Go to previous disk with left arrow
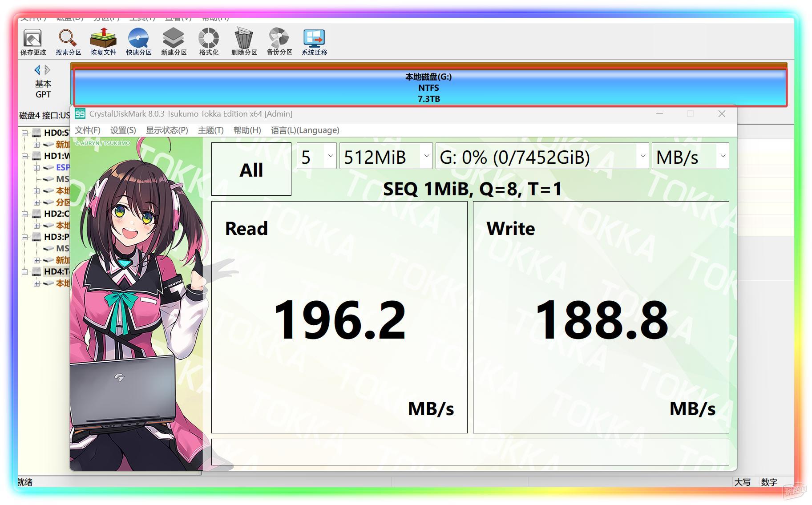812x505 pixels. (x=37, y=70)
